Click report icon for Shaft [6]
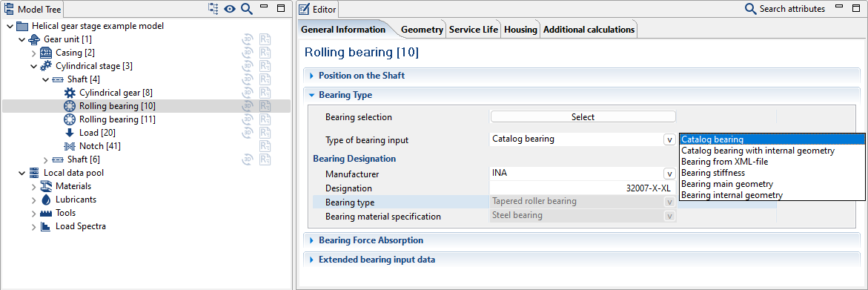The height and width of the screenshot is (290, 868). 265,159
